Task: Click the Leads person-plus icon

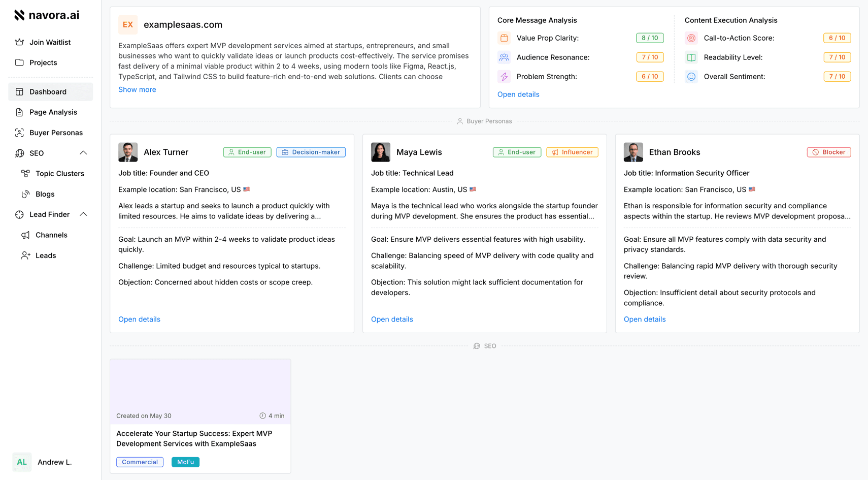Action: tap(26, 255)
